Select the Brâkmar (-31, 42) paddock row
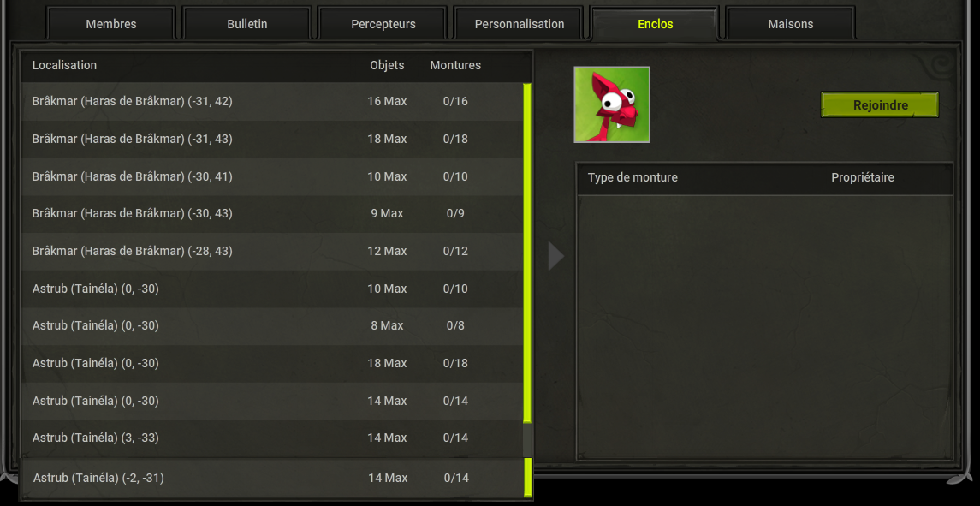 [272, 101]
